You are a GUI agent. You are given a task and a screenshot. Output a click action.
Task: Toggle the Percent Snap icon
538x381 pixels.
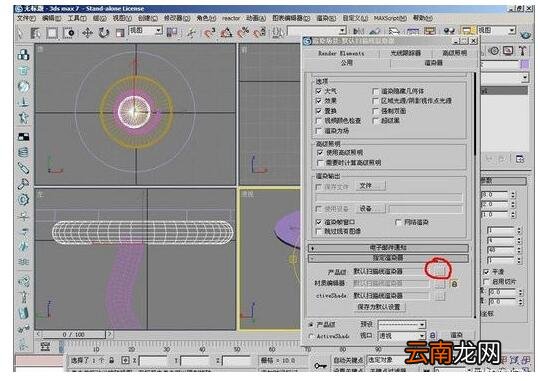tap(243, 33)
